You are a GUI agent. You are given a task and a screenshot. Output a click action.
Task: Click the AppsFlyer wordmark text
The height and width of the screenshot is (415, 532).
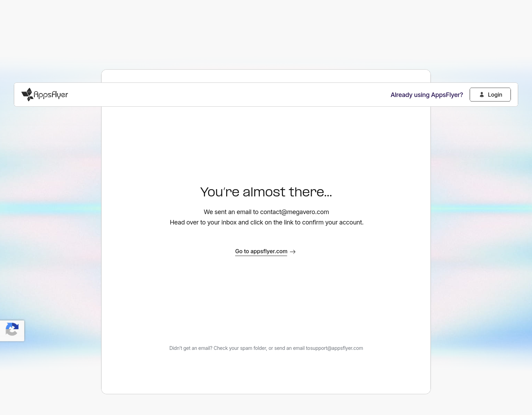click(x=51, y=95)
